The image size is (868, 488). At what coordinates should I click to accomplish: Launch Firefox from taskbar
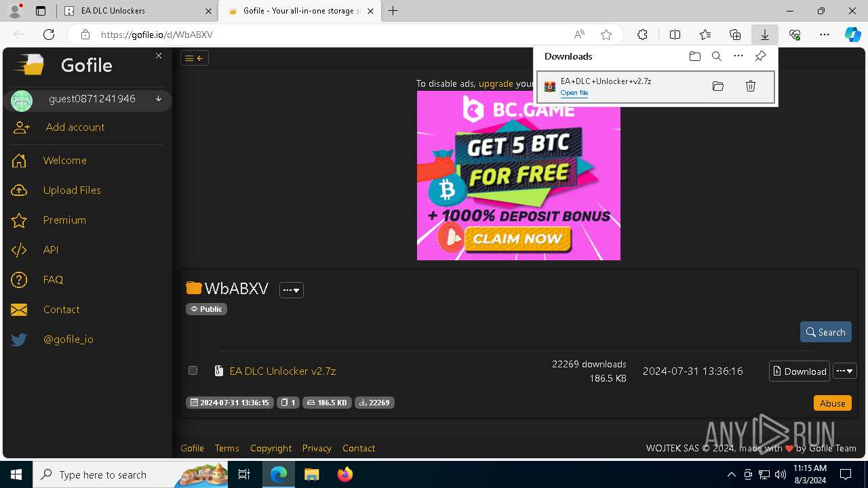pos(345,474)
